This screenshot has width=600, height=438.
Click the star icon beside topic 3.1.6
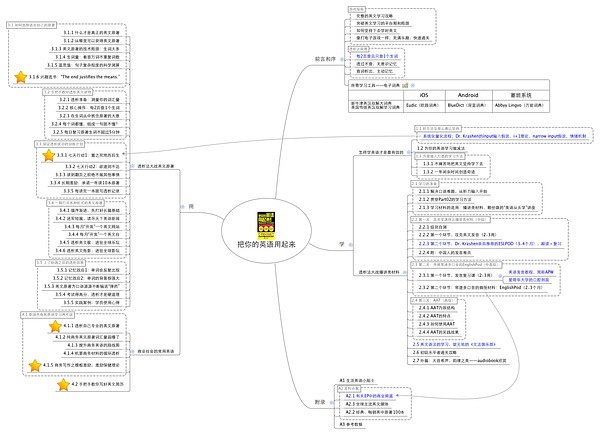(x=22, y=75)
